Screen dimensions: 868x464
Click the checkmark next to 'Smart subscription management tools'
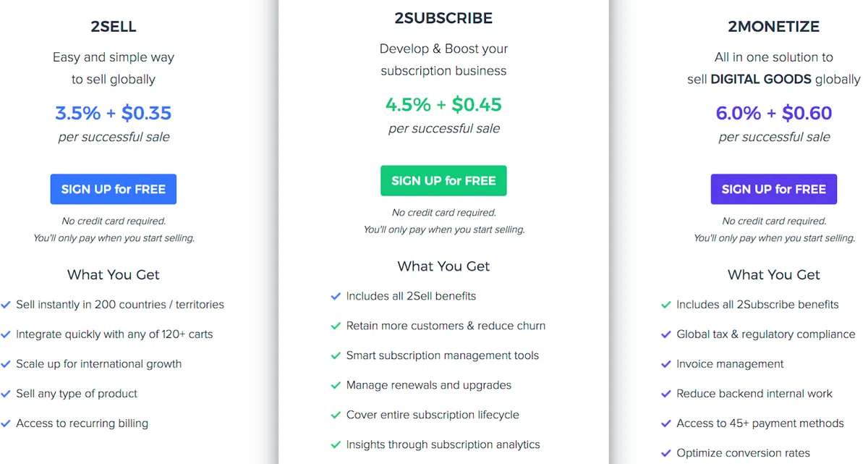point(336,355)
